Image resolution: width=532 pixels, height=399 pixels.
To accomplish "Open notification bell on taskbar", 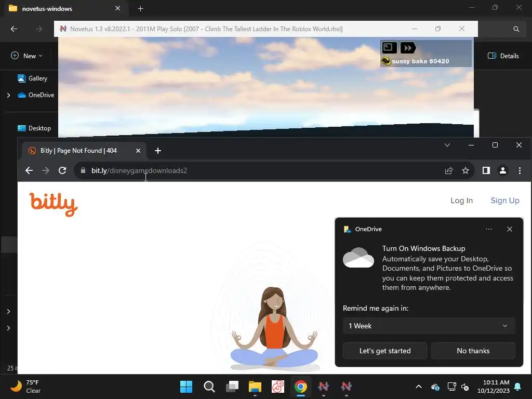I will (518, 387).
